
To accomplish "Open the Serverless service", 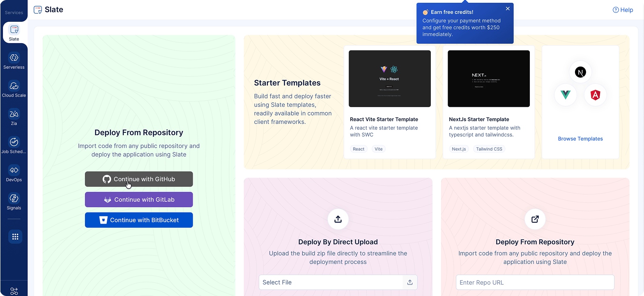I will 14,60.
